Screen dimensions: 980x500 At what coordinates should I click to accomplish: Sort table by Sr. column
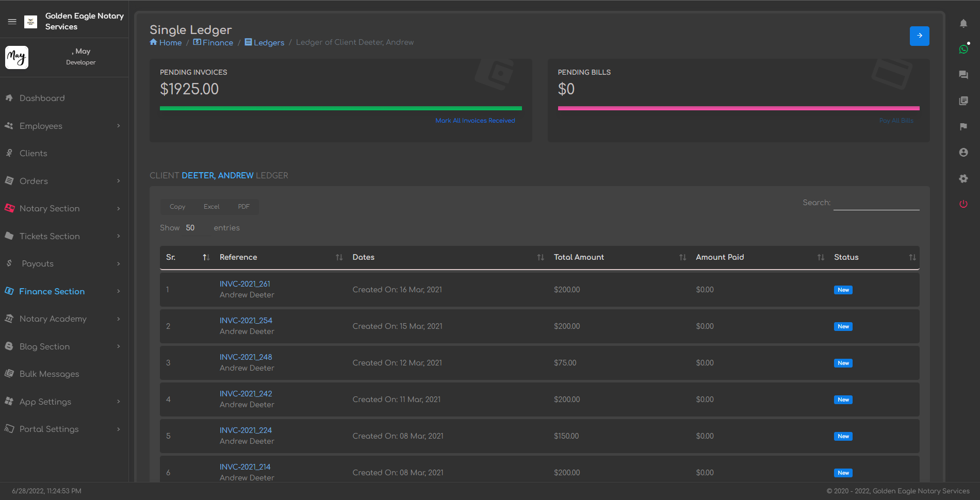(x=187, y=257)
